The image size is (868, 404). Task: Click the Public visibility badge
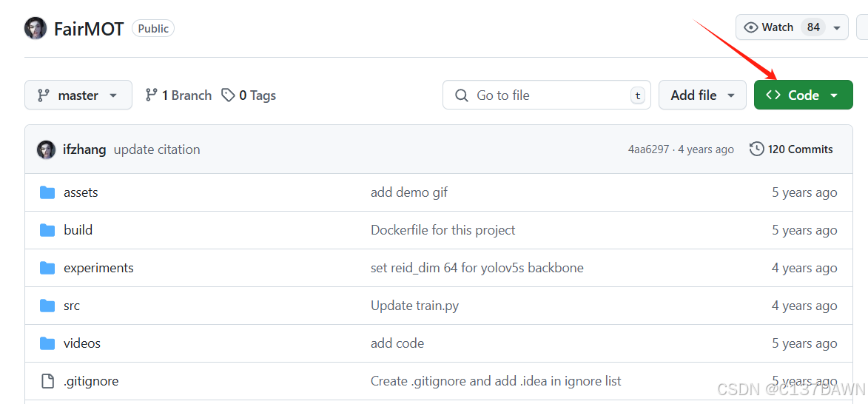tap(153, 28)
